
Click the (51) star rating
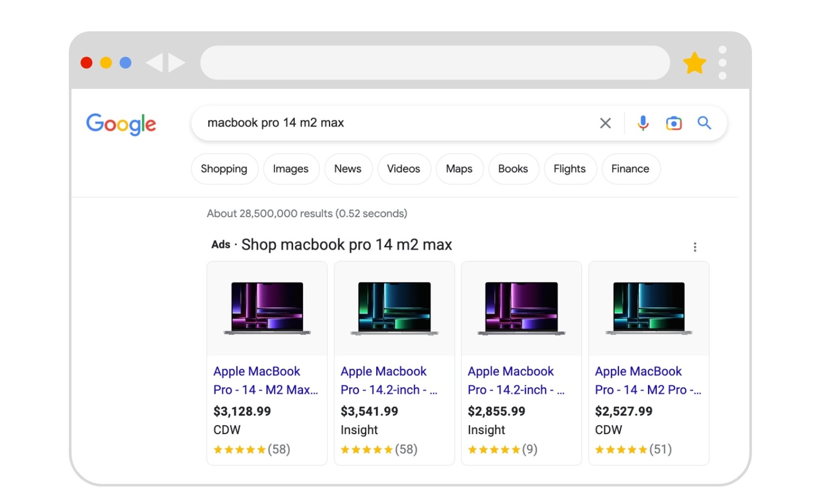(634, 449)
